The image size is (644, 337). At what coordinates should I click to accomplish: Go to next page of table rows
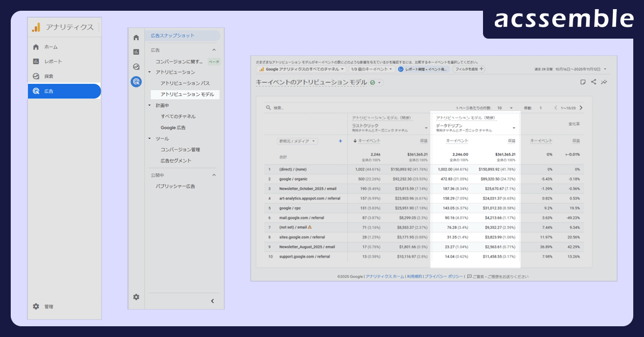(581, 108)
